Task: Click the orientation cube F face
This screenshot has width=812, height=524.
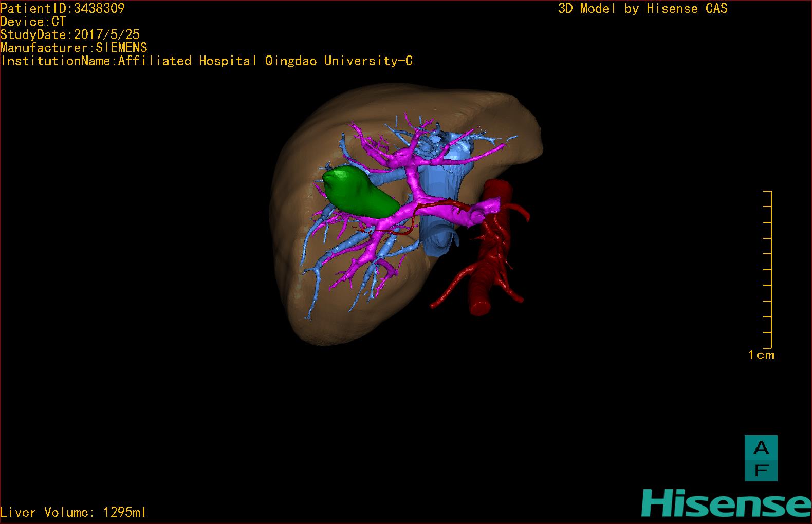Action: [x=761, y=470]
